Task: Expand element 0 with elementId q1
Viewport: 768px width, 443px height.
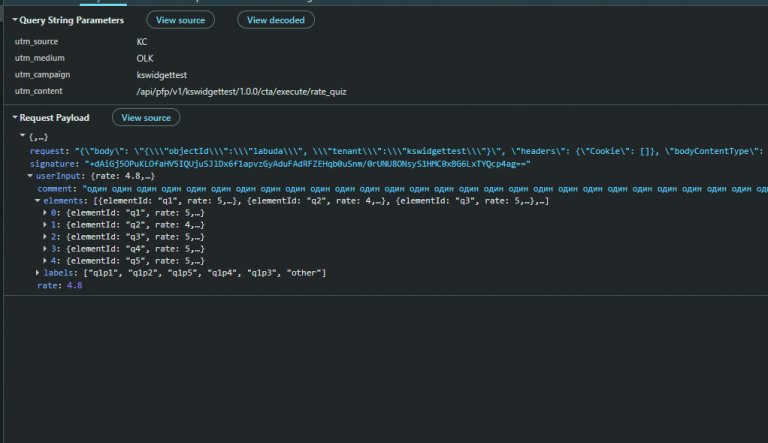Action: pos(45,213)
